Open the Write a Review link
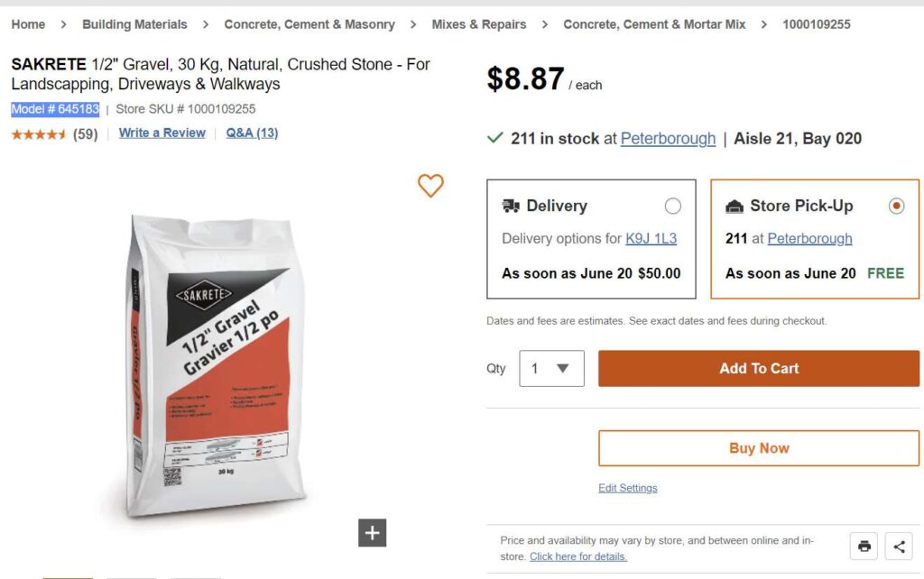The height and width of the screenshot is (579, 924). 162,133
